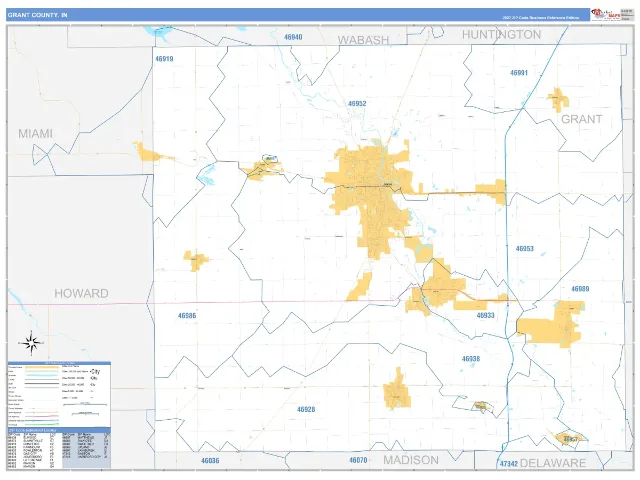Click ZIP code label 46940
640x480 pixels.
(x=293, y=37)
